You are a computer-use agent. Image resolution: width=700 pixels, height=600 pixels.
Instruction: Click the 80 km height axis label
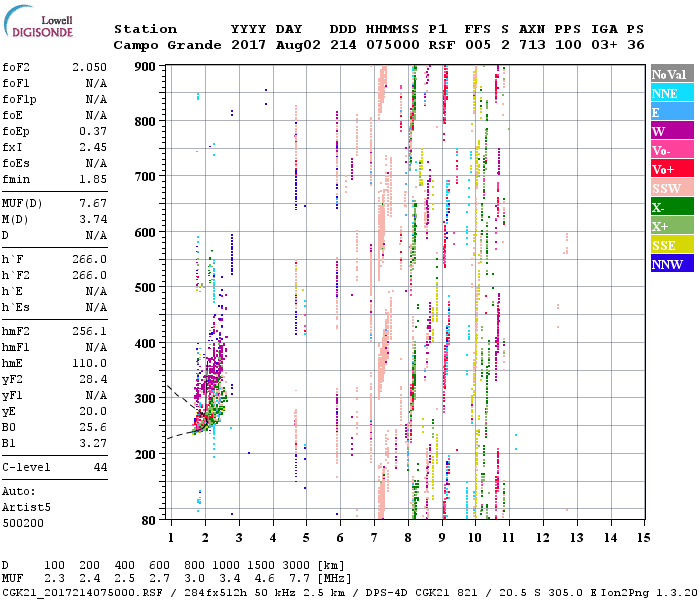coord(149,520)
